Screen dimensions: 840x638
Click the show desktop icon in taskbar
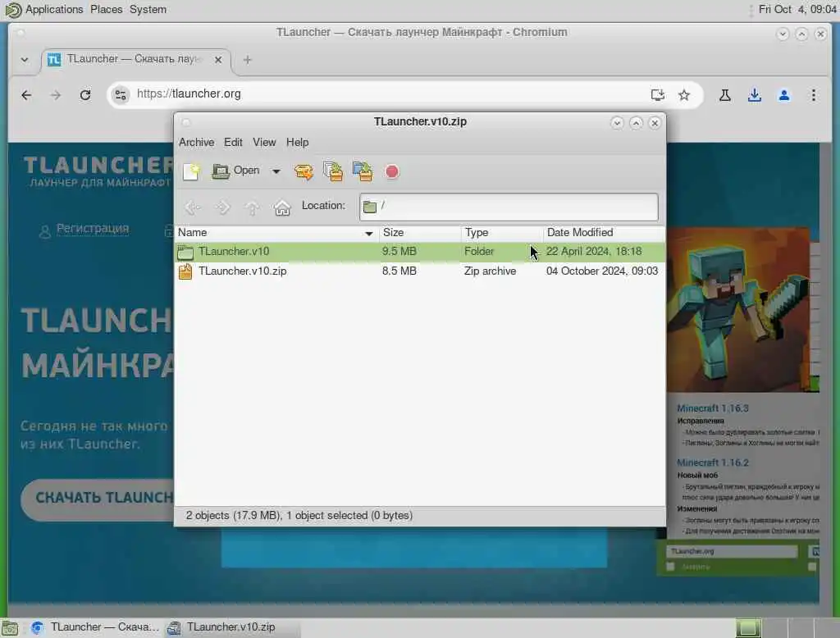click(10, 628)
